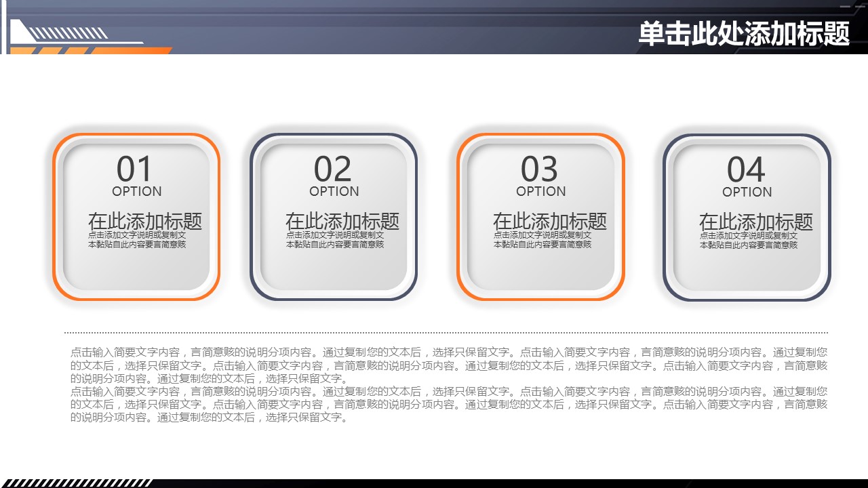
Task: Select the dark border of card 02
Action: click(x=252, y=217)
